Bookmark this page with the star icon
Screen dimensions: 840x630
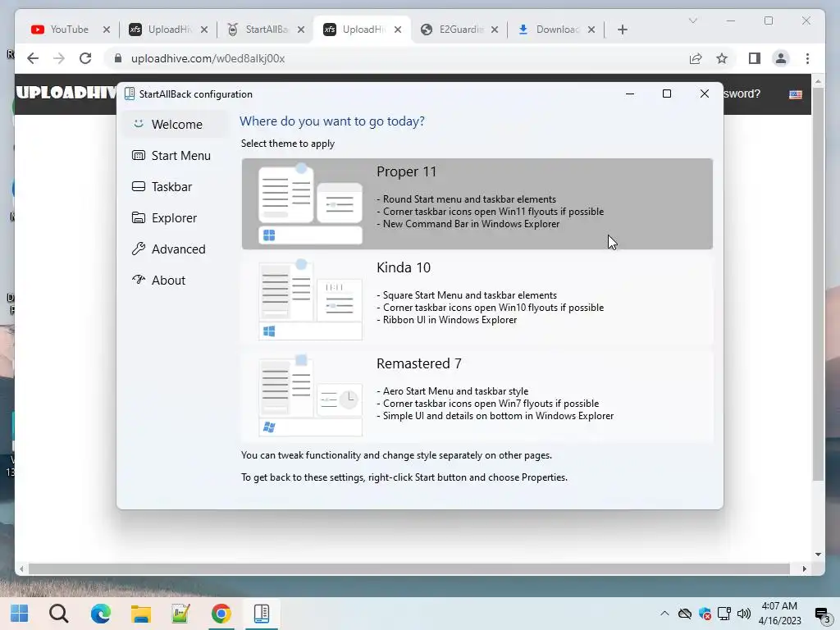722,58
